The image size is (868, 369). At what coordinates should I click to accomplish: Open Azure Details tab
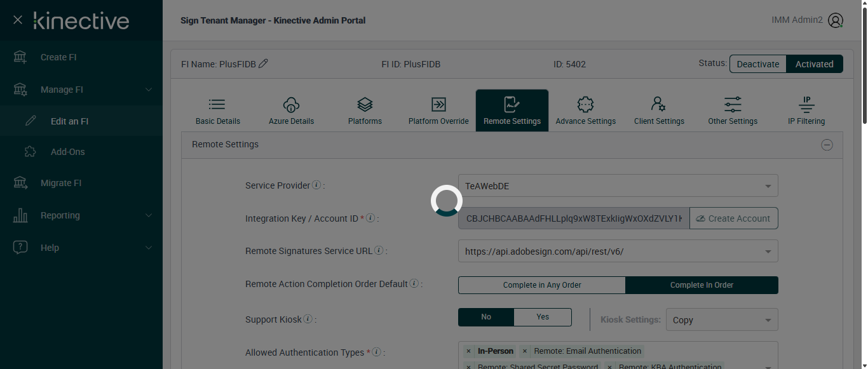tap(291, 111)
